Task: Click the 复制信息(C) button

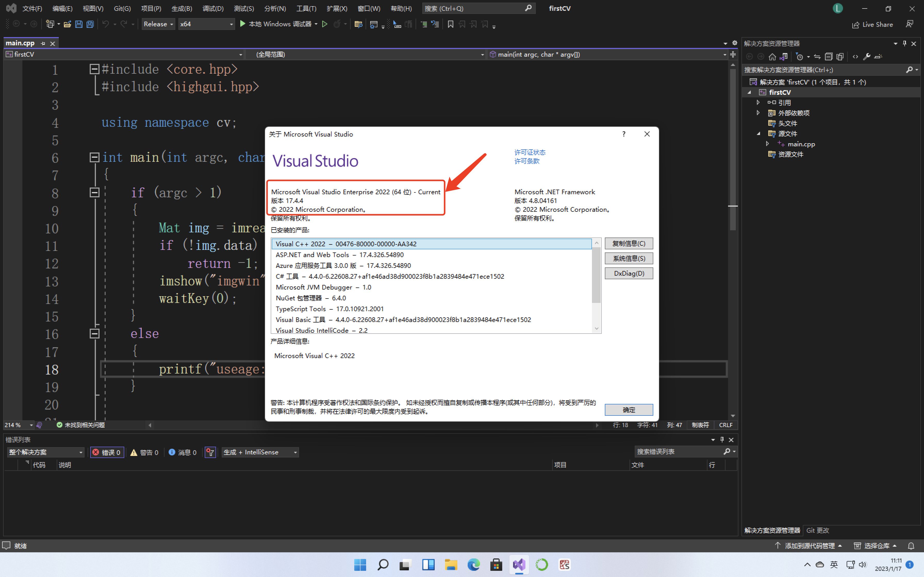Action: pos(629,243)
